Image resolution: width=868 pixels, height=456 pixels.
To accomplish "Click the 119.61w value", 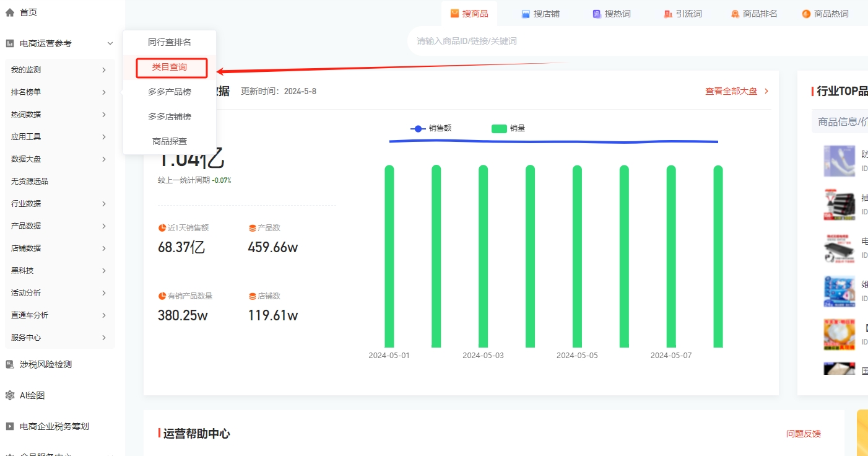I will 273,315.
